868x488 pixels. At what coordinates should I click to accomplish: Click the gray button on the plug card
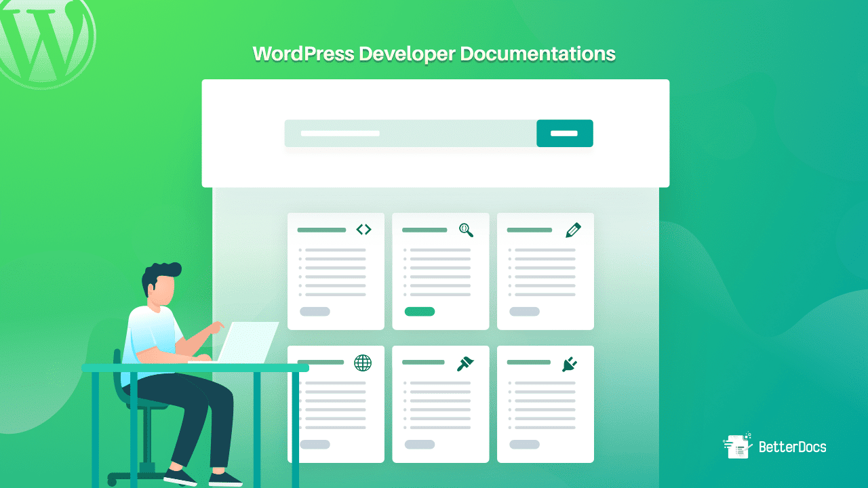pos(524,445)
